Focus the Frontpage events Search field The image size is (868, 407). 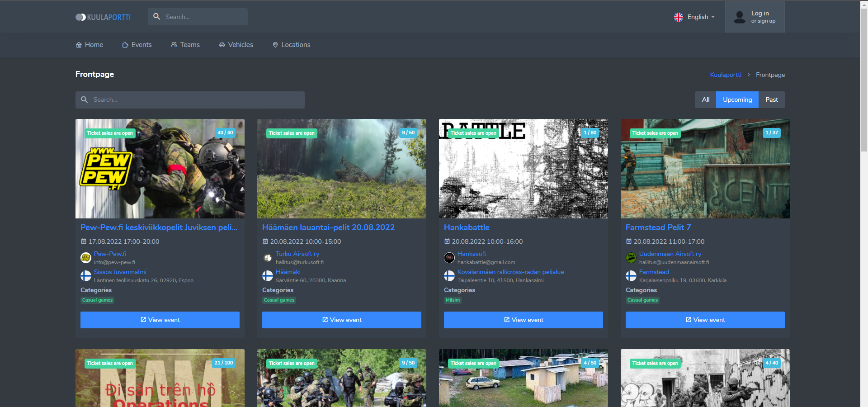[190, 100]
